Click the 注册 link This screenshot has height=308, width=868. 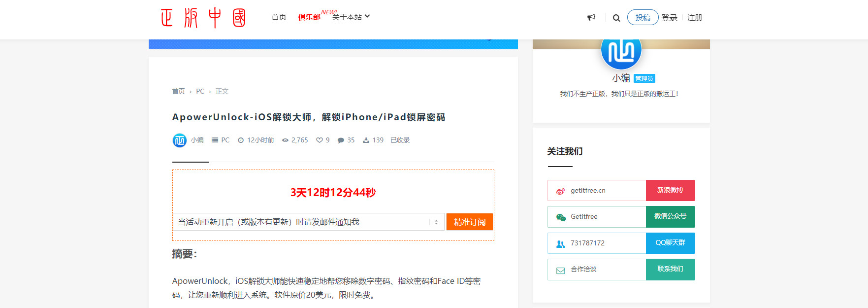tap(695, 18)
